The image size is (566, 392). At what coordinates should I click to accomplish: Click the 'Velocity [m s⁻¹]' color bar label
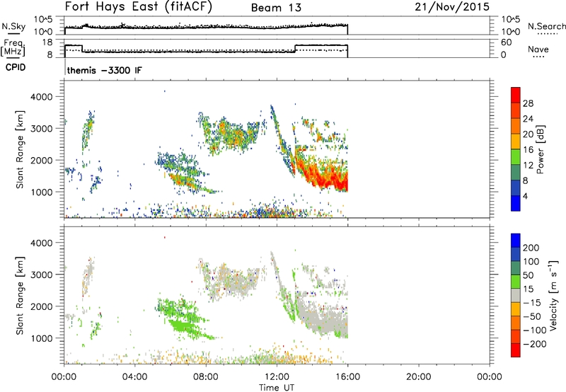[x=553, y=295]
